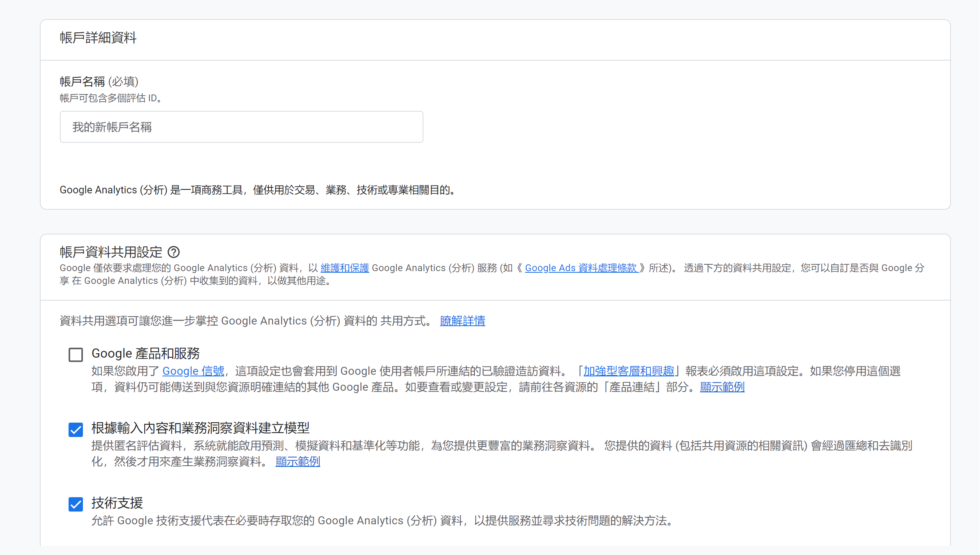Click the 帳戶名稱 (必填) field label
The height and width of the screenshot is (555, 980).
[x=99, y=81]
